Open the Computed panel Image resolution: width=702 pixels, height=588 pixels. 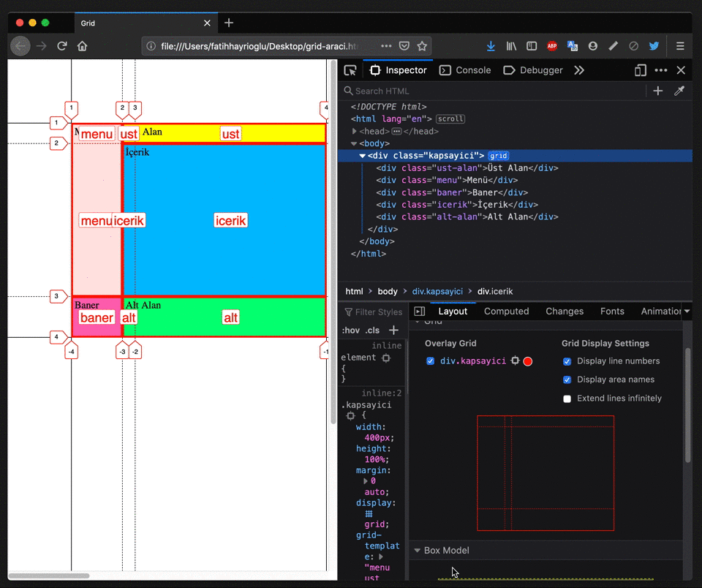point(506,311)
